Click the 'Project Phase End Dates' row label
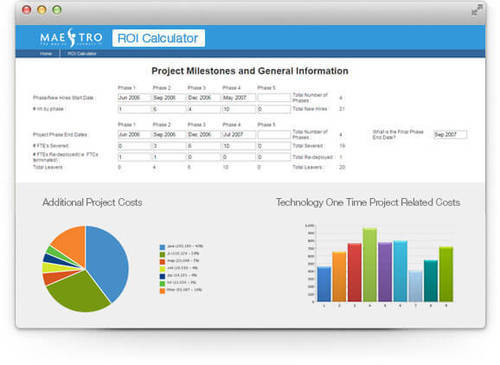 [60, 135]
